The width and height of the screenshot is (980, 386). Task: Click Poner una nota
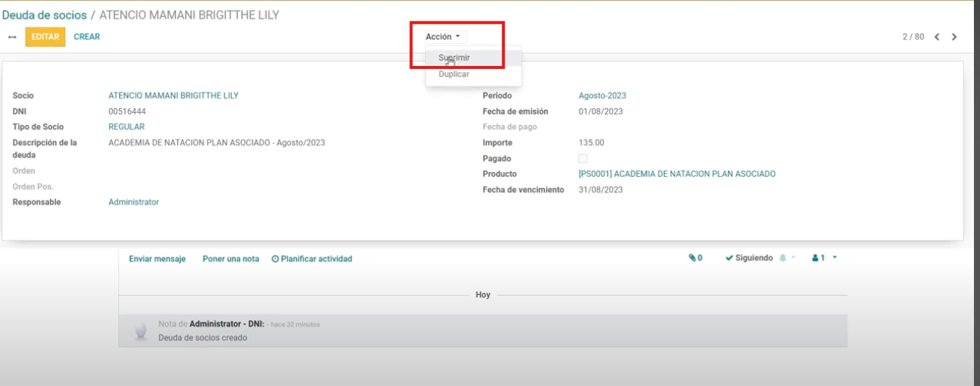(x=230, y=259)
